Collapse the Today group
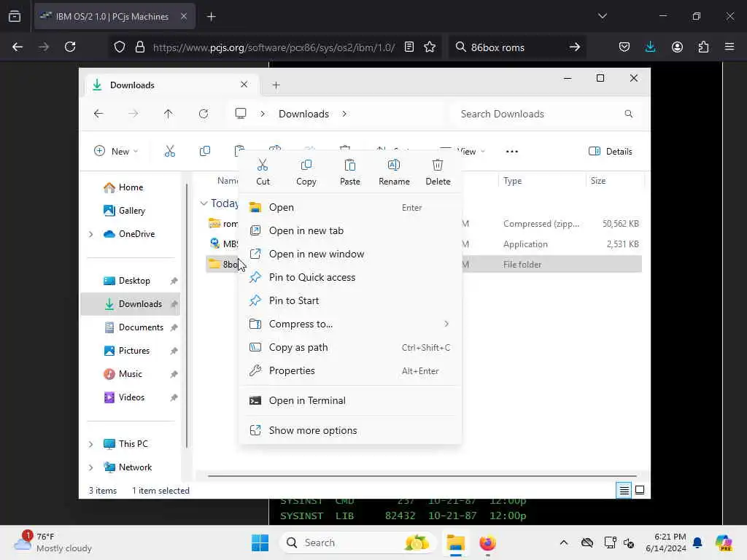The image size is (747, 560). tap(204, 203)
